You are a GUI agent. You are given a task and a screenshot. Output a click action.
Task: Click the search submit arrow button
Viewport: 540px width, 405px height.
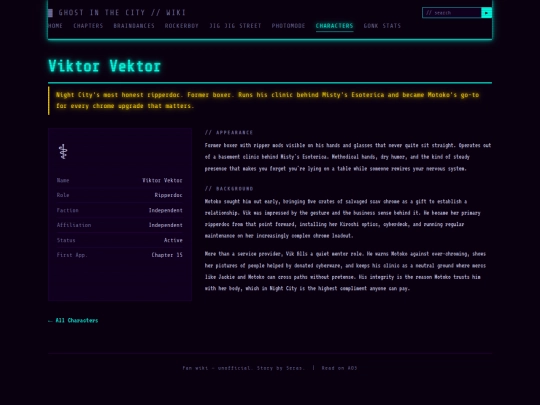pos(486,13)
